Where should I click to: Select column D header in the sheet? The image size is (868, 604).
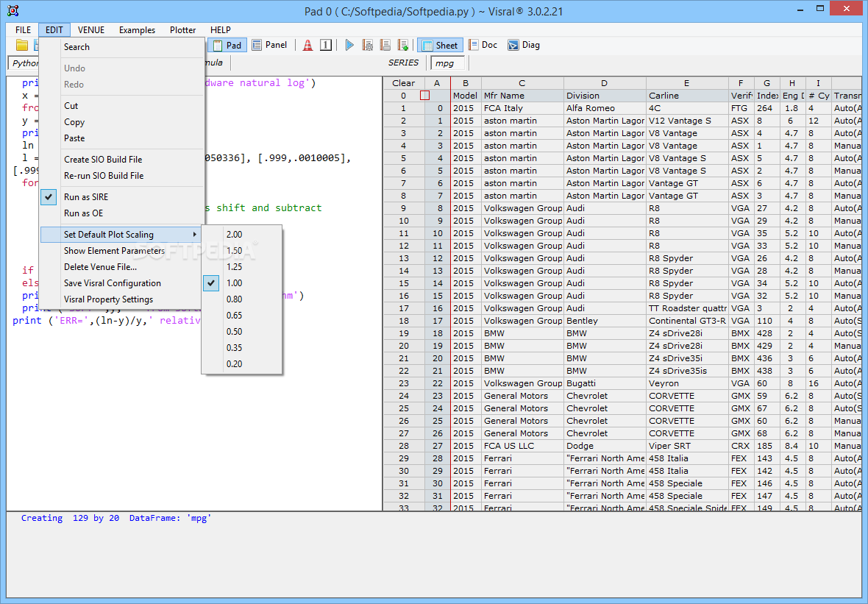pyautogui.click(x=605, y=83)
